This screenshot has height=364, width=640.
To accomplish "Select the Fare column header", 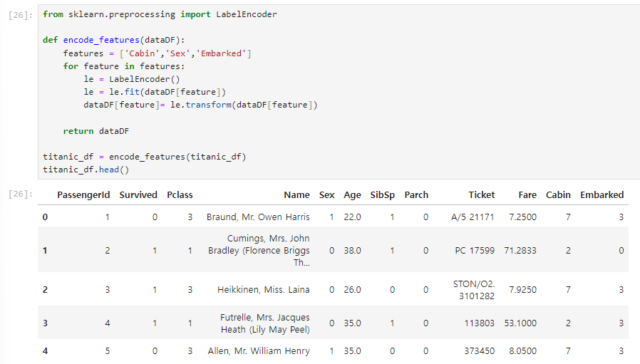I will point(527,195).
